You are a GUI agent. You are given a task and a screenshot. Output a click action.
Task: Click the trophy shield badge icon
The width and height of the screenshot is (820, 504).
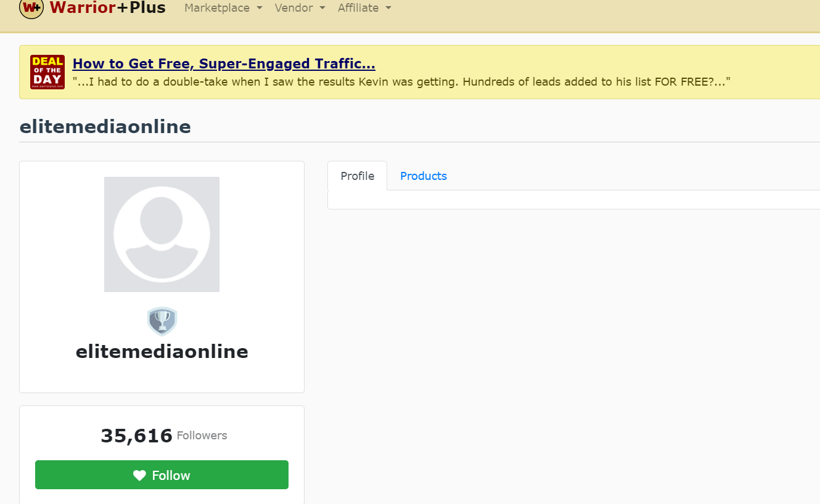[162, 322]
